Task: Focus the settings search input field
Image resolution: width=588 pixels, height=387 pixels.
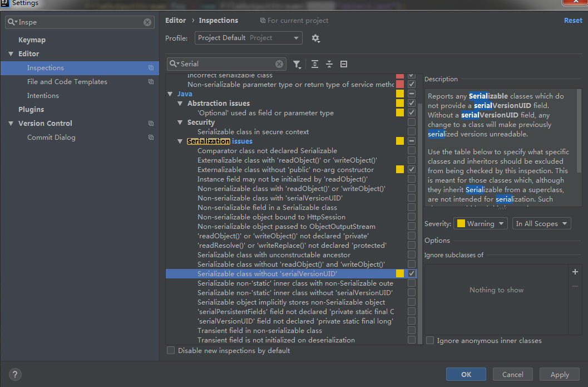Action: coord(80,22)
